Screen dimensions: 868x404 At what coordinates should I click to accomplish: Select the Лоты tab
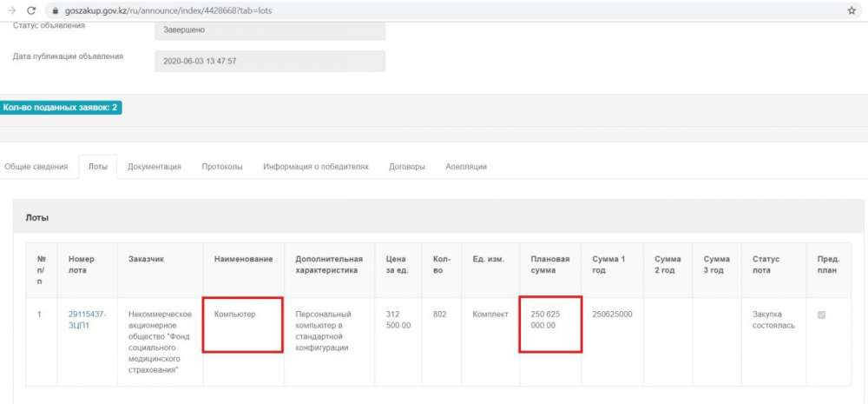pos(97,167)
